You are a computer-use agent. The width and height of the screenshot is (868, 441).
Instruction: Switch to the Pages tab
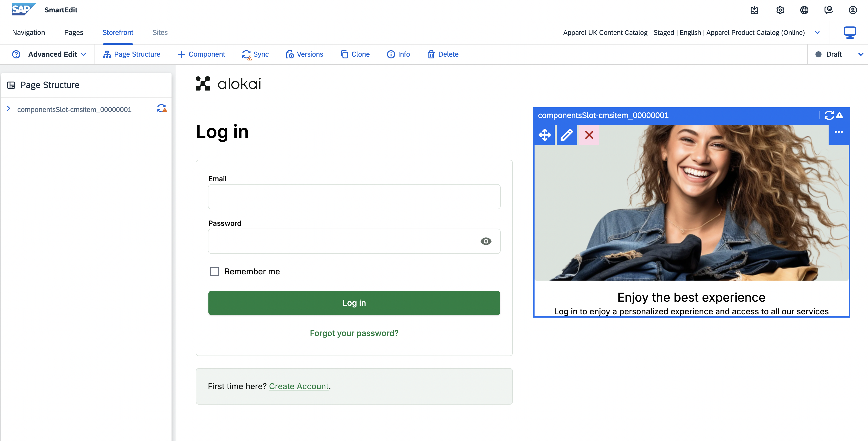point(74,33)
